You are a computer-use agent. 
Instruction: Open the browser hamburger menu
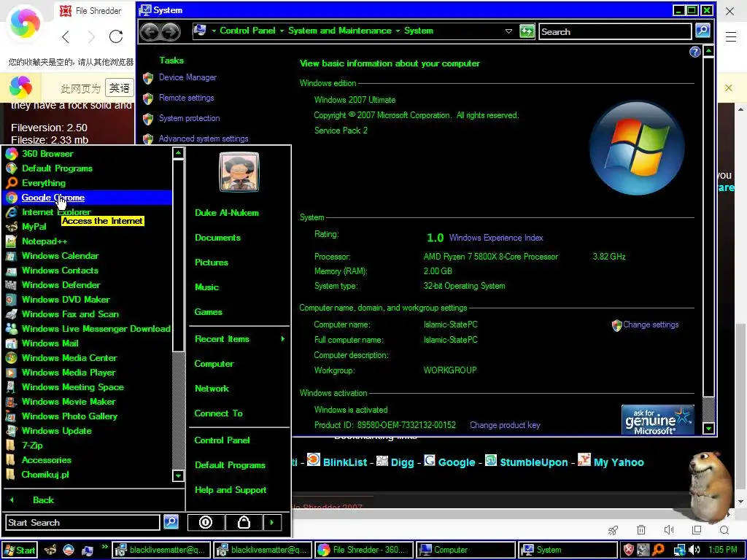coord(731,36)
